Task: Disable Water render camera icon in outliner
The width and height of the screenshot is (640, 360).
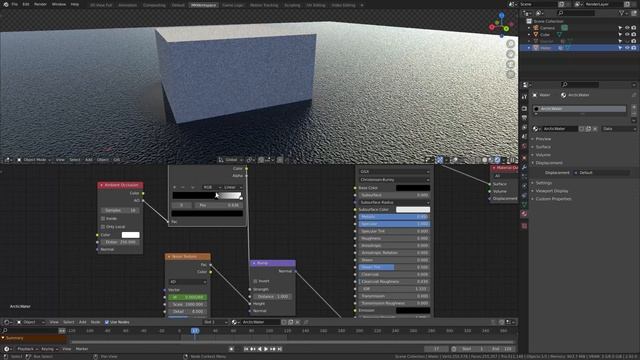Action: click(634, 48)
